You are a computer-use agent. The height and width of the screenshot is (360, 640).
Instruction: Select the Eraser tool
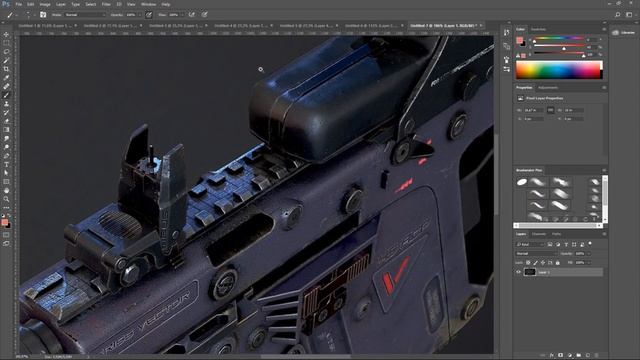(x=6, y=121)
